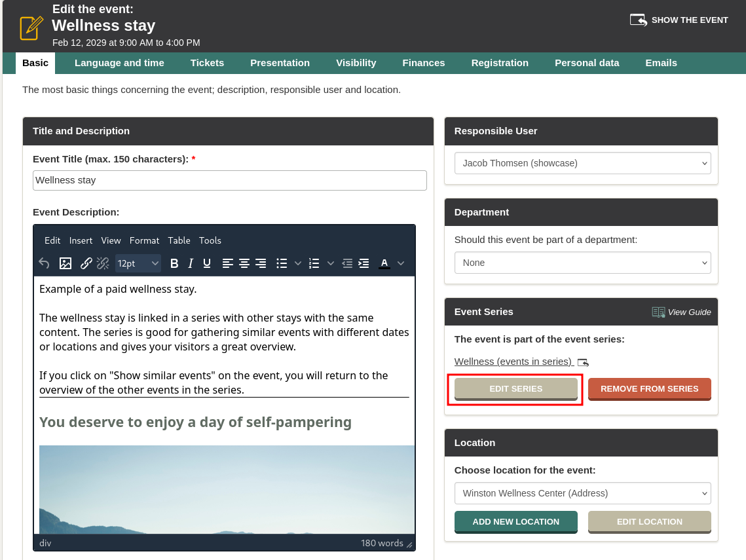Viewport: 746px width, 560px height.
Task: Open the Responsible User dropdown
Action: [x=582, y=163]
